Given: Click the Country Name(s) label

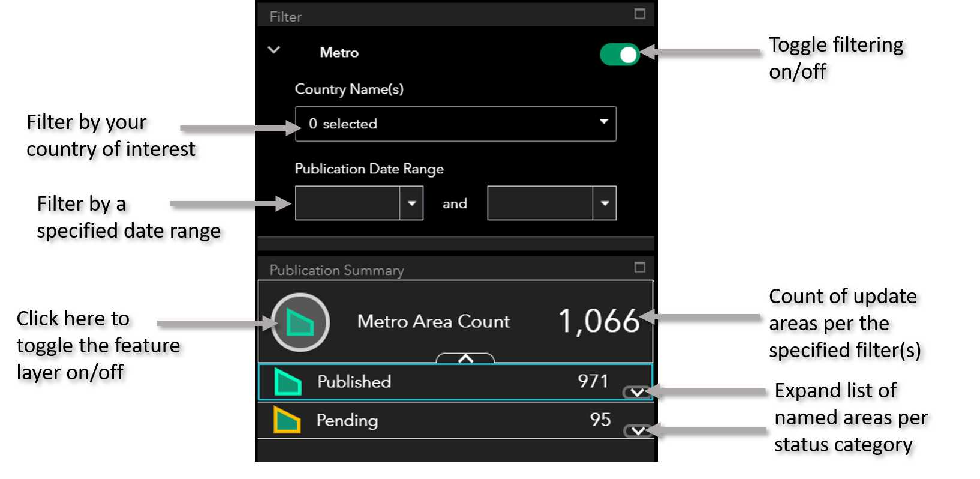Looking at the screenshot, I should [x=349, y=89].
